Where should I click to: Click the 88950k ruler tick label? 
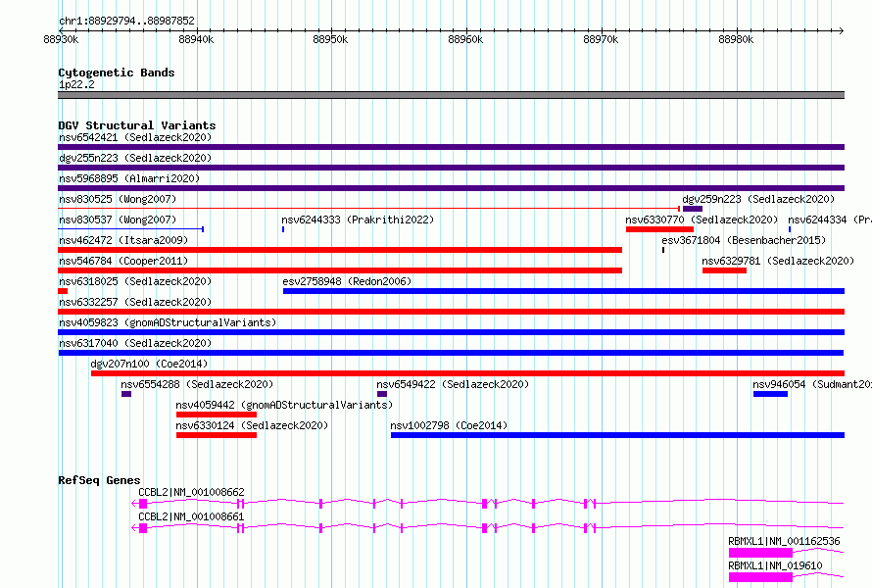click(330, 39)
